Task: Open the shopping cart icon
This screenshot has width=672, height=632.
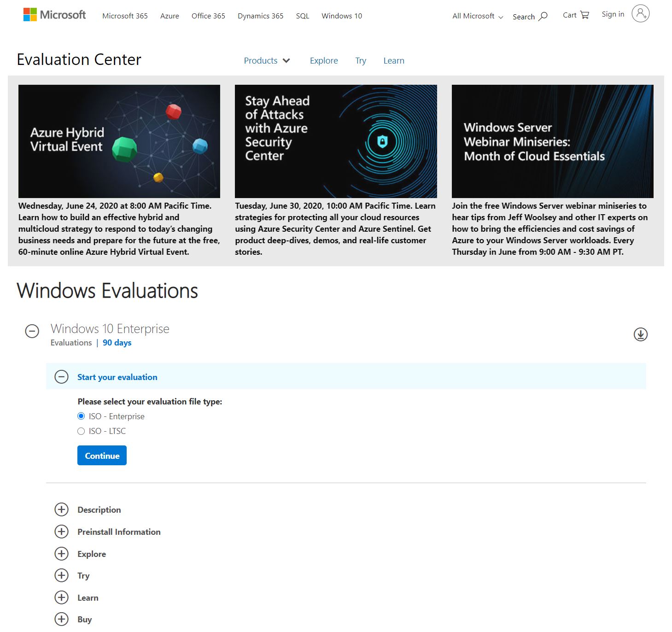Action: tap(585, 15)
